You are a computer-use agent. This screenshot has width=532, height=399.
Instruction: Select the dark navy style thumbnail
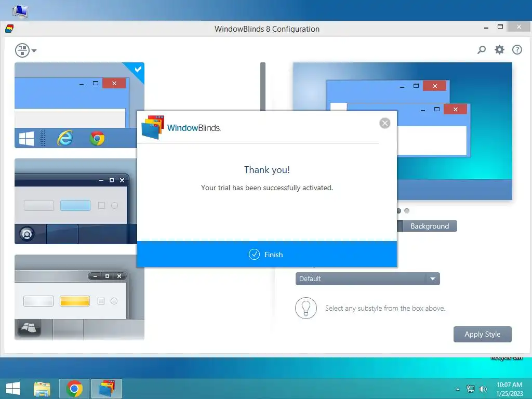click(x=76, y=201)
